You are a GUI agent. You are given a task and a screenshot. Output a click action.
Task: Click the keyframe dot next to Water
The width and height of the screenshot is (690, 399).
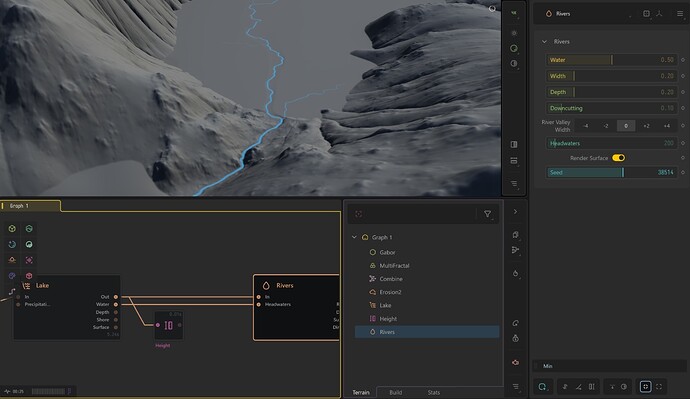pos(683,60)
